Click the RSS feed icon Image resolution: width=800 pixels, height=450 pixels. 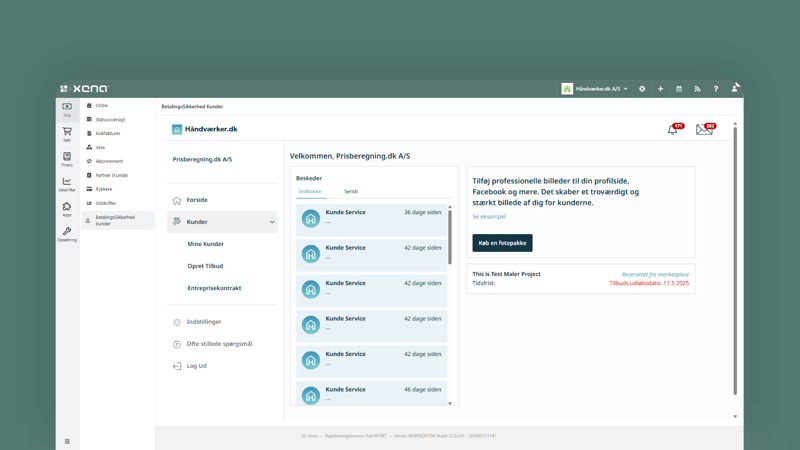click(x=697, y=89)
